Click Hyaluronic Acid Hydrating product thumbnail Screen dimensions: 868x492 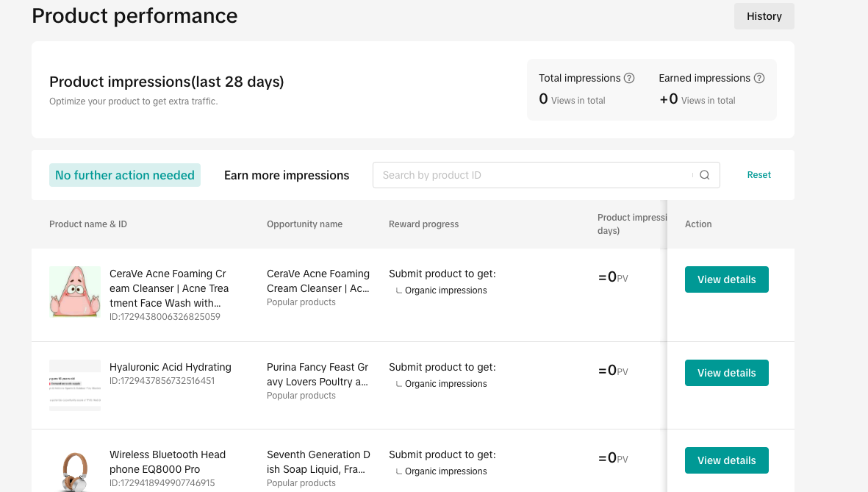[75, 385]
